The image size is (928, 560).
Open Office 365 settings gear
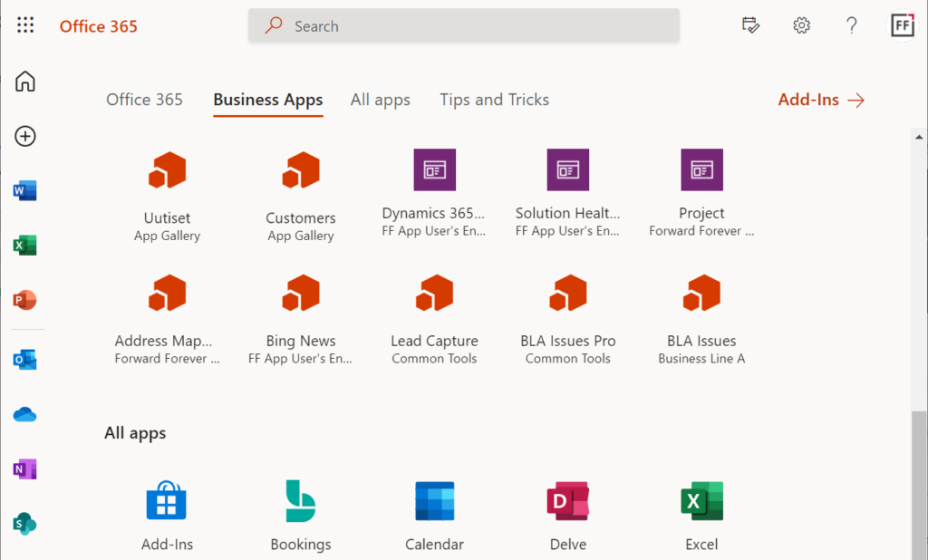[x=801, y=25]
